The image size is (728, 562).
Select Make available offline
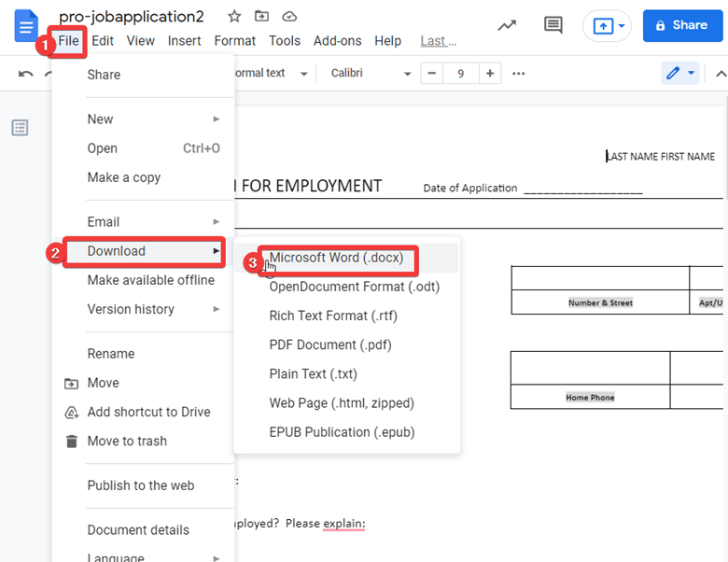(143, 280)
